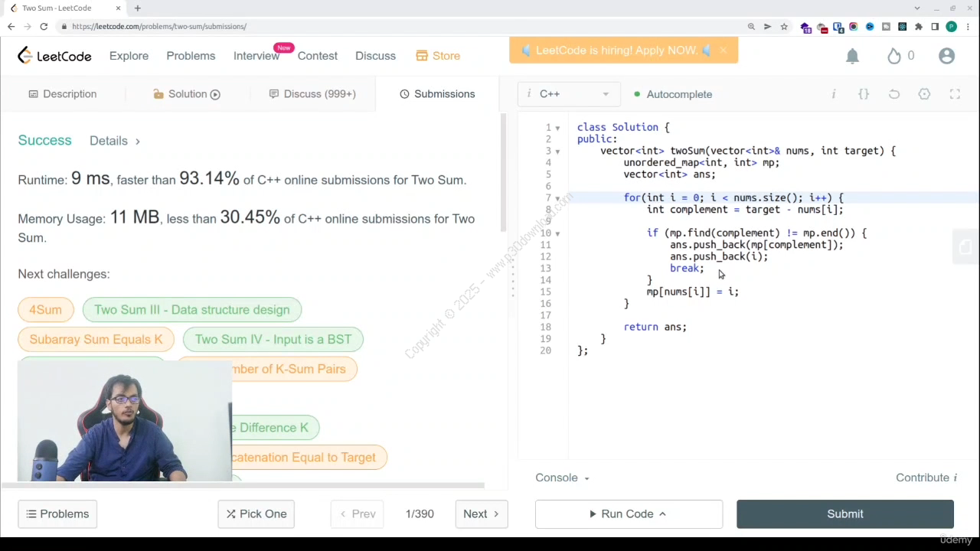This screenshot has width=980, height=551.
Task: Click the LeetCode logo
Action: pos(54,56)
